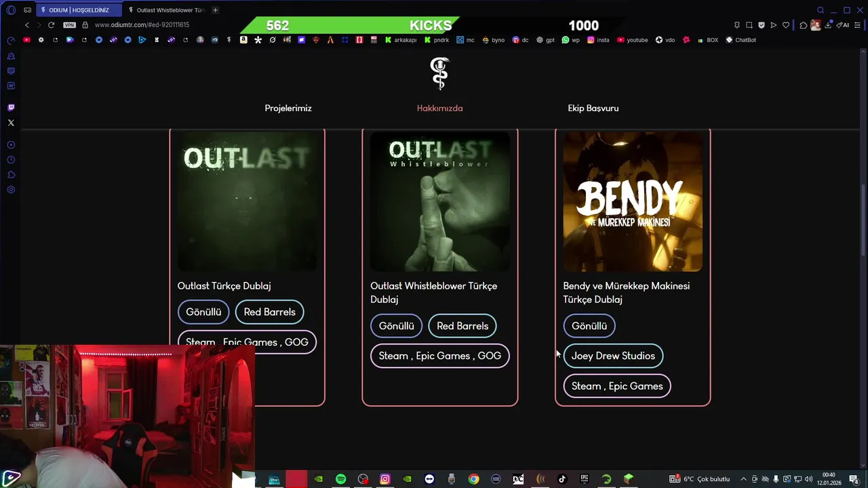Toggle system volume speaker icon in the tray

[x=808, y=479]
